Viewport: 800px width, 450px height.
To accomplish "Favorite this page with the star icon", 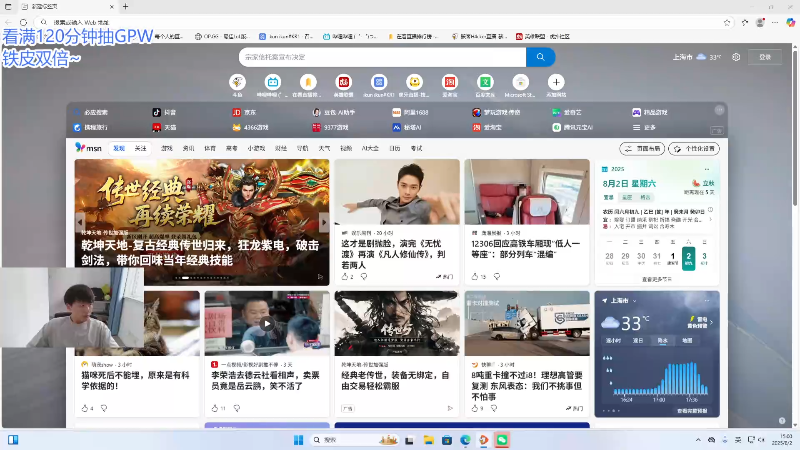I will [727, 22].
